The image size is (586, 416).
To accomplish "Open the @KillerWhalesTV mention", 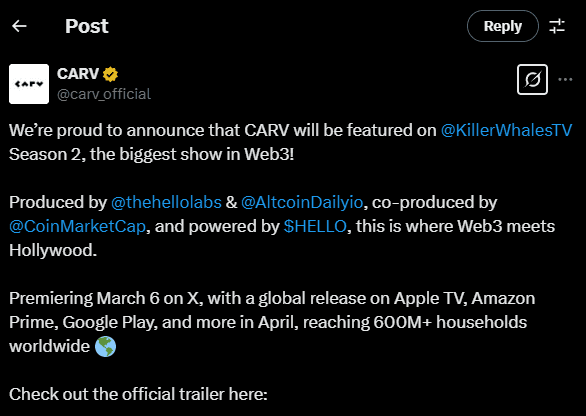I will (x=506, y=130).
